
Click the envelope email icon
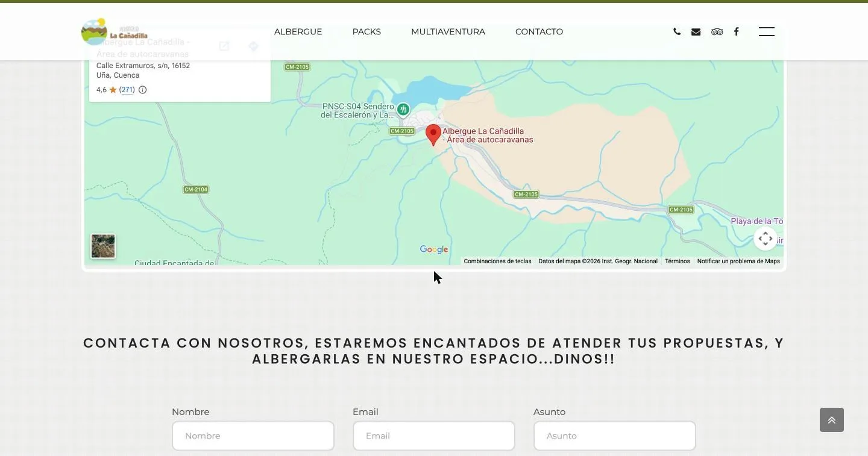(696, 32)
